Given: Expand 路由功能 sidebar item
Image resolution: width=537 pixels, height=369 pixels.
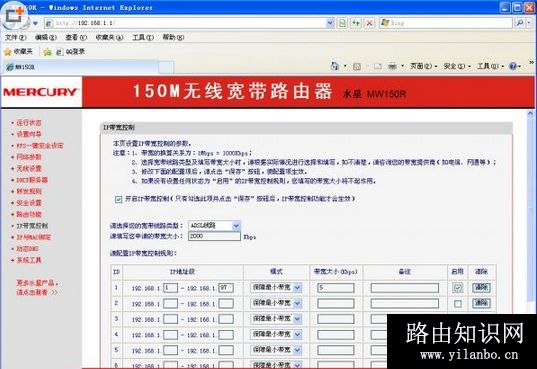Looking at the screenshot, I should [x=29, y=214].
